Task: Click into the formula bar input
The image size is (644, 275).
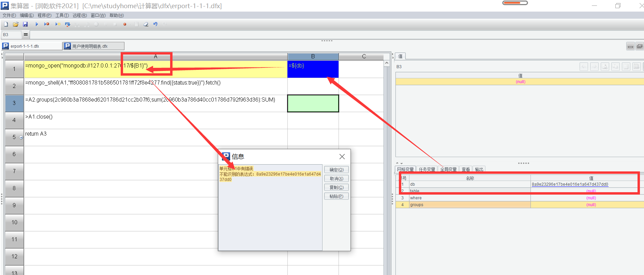Action: [336, 34]
